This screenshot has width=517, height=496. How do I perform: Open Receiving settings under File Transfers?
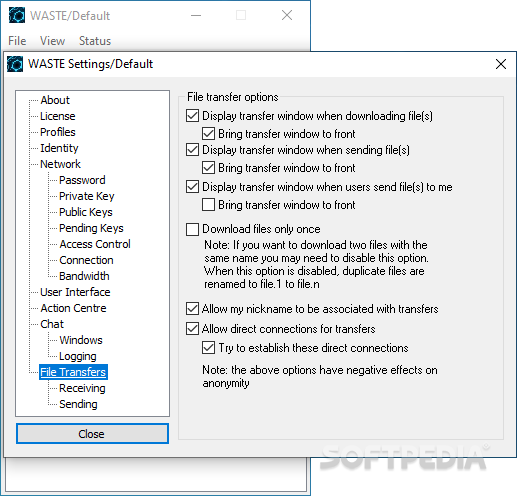[82, 388]
